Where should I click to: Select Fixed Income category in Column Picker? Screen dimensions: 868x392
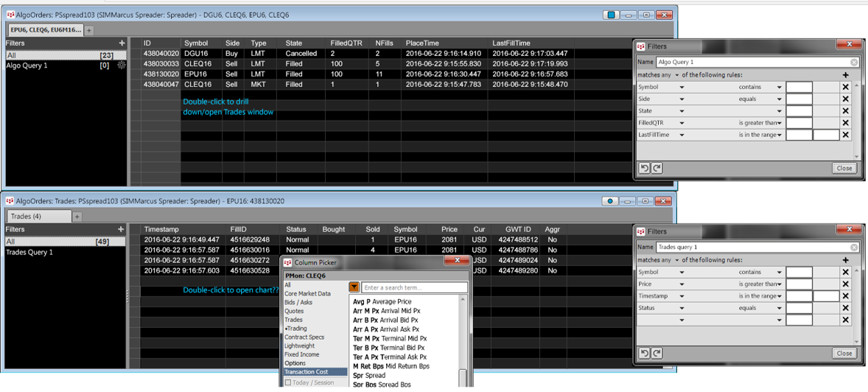click(x=301, y=354)
